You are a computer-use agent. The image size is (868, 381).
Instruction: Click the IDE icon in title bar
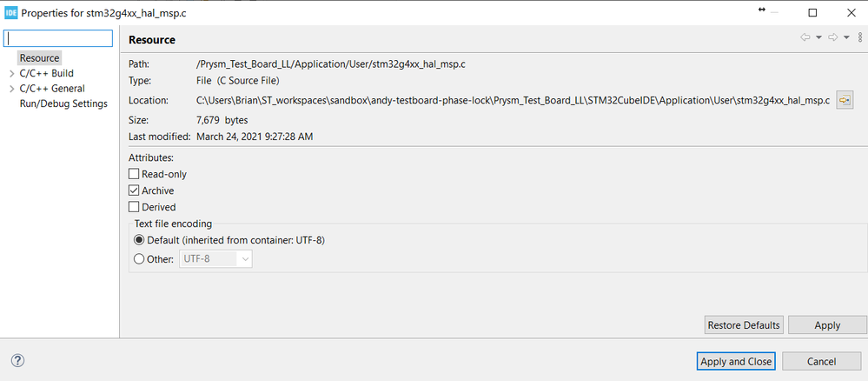coord(10,13)
